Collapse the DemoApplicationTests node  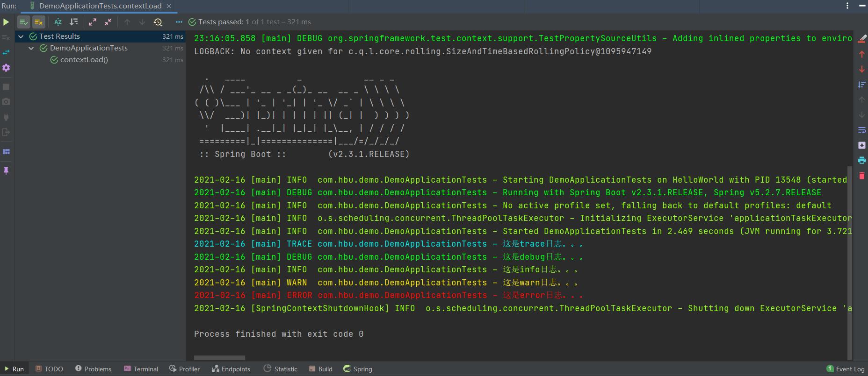[x=31, y=48]
